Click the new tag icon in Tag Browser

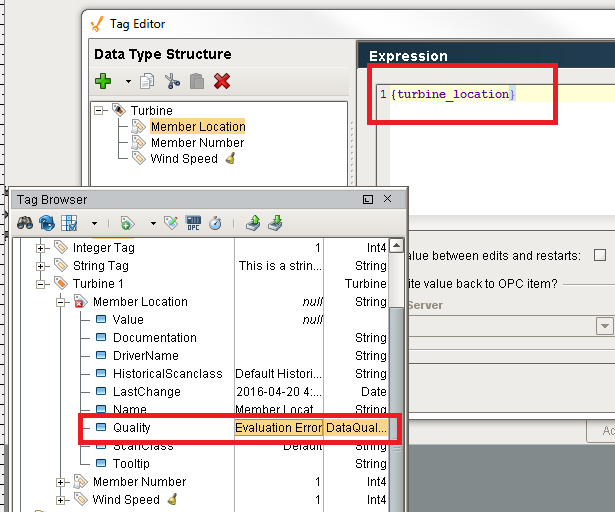127,222
